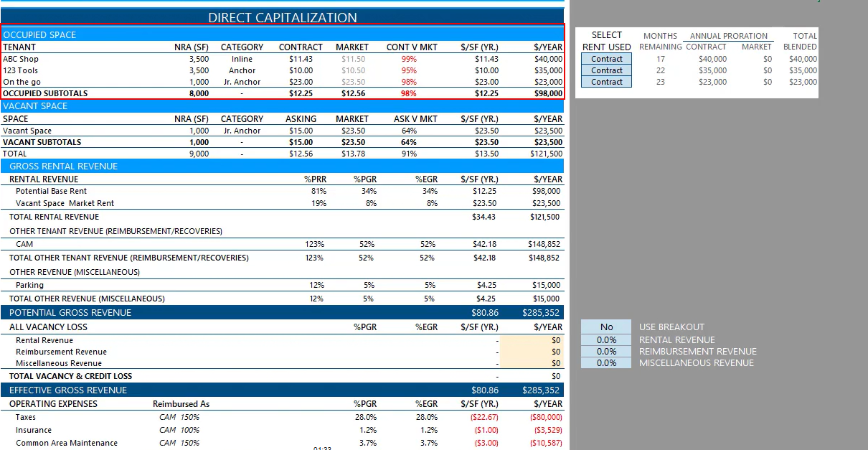Select the shaded Rental Revenue vacancy loss $0 cell
868x450 pixels.
[532, 340]
